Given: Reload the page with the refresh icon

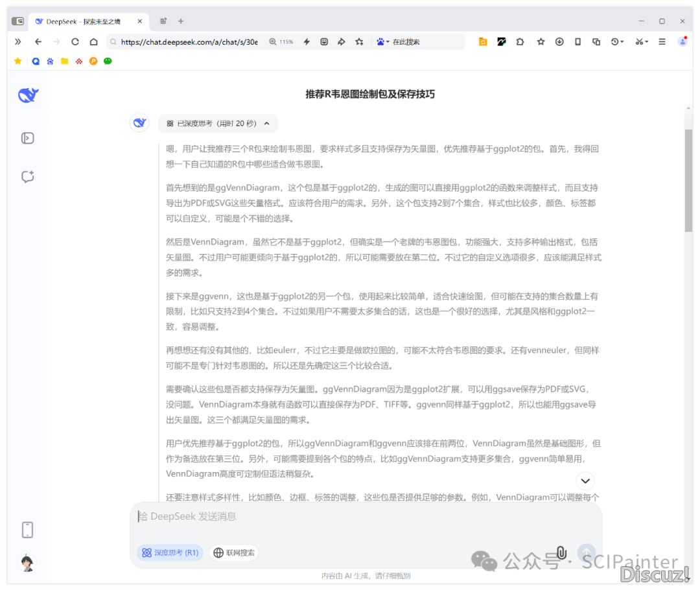Looking at the screenshot, I should 75,42.
